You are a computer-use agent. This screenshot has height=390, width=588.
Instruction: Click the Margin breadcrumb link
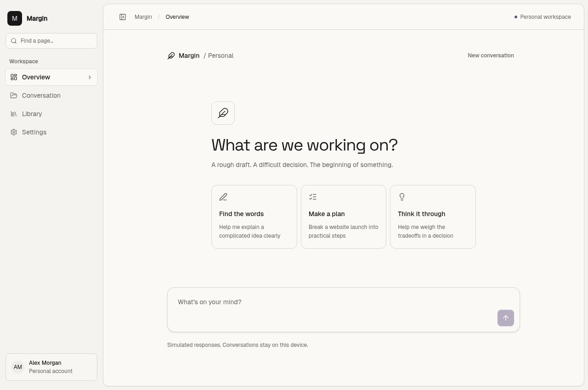click(x=143, y=17)
